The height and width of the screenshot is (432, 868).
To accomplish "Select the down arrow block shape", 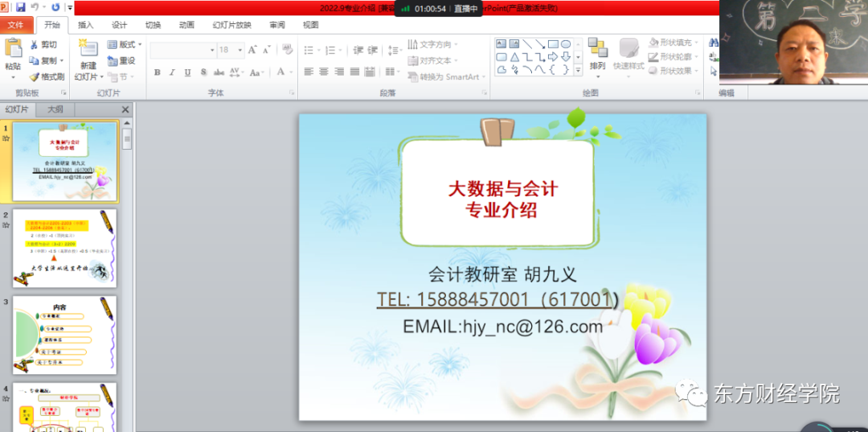I will point(566,56).
